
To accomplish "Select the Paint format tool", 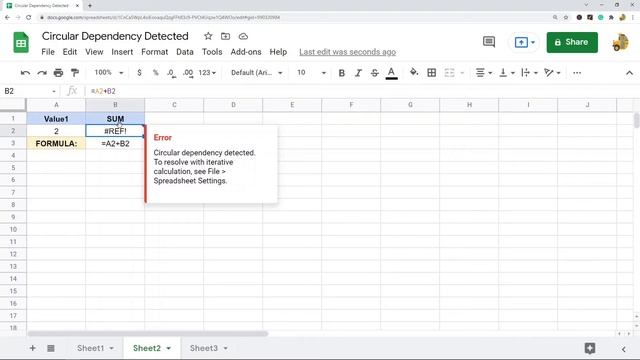I will click(75, 73).
